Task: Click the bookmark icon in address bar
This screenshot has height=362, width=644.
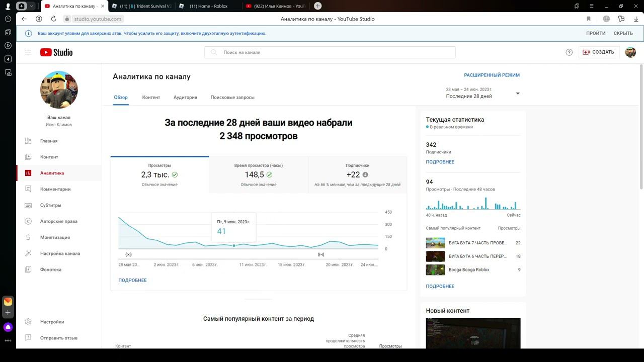Action: (589, 19)
